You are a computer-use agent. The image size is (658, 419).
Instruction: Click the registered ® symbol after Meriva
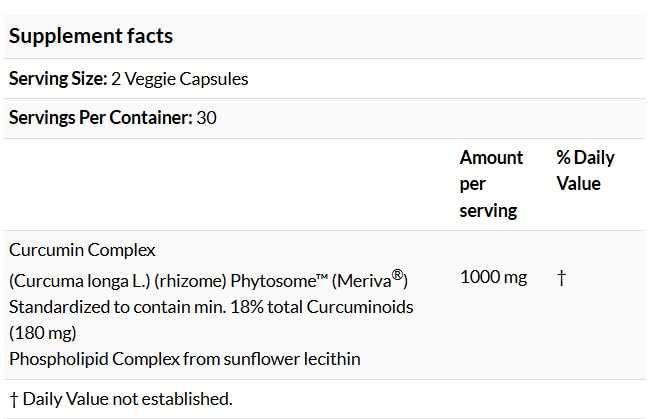click(397, 273)
